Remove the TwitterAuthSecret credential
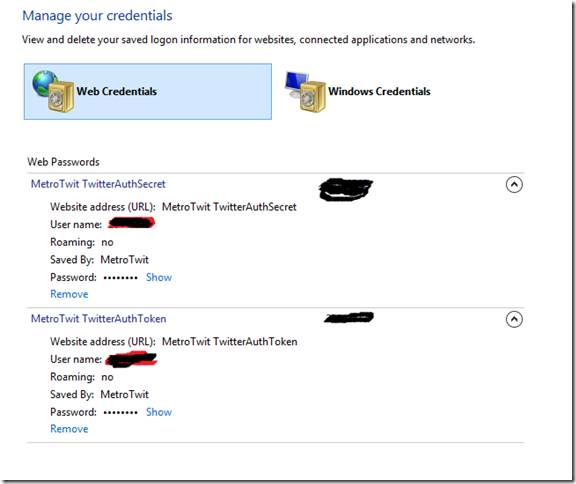 69,294
